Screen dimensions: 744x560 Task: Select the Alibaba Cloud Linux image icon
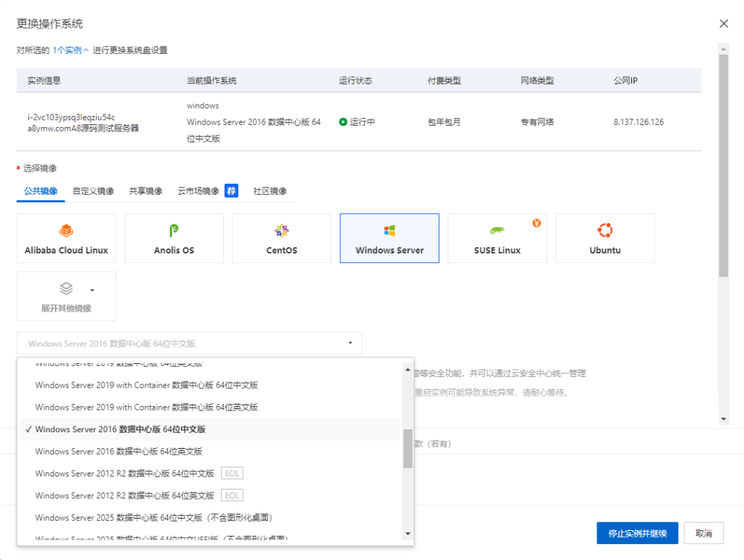[66, 230]
